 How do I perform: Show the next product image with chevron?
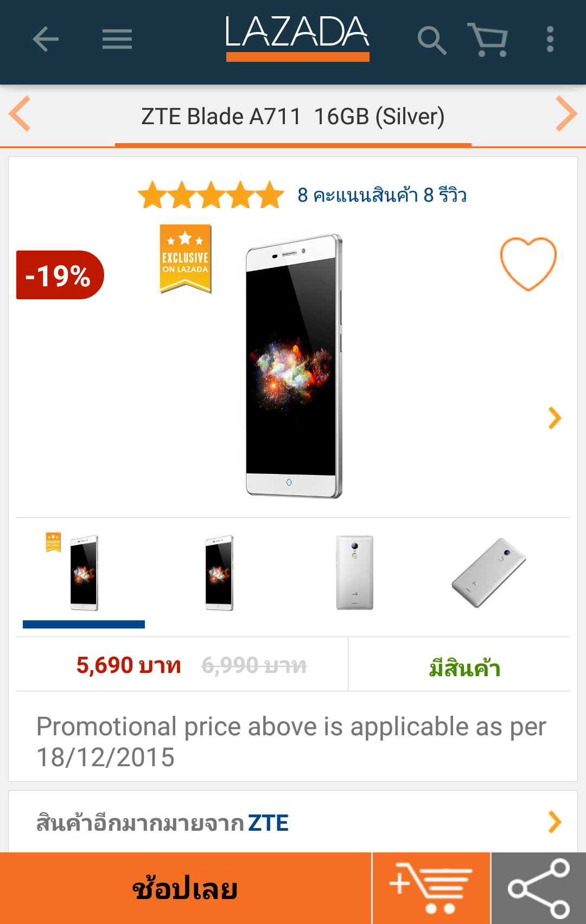click(x=555, y=418)
